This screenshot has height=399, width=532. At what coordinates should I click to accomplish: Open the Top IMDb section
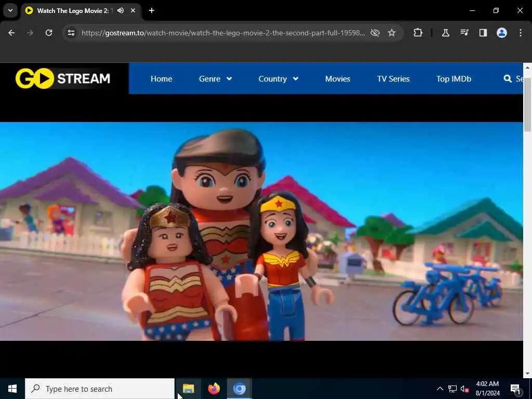454,79
